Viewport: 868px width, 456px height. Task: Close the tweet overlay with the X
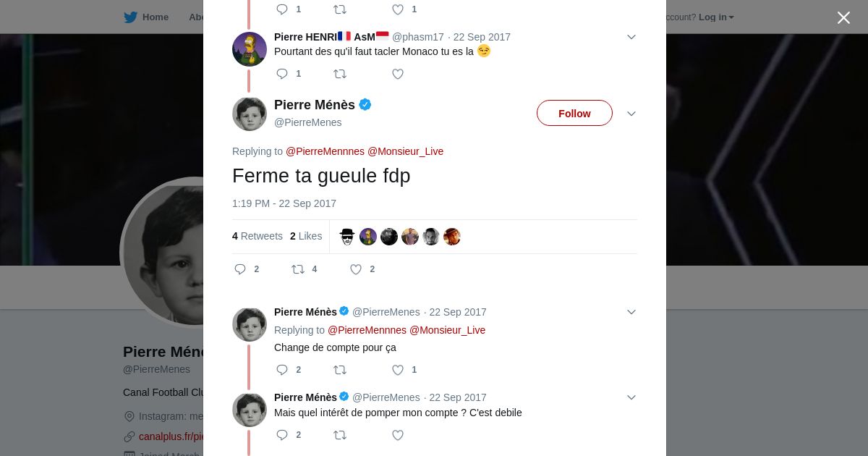[843, 17]
